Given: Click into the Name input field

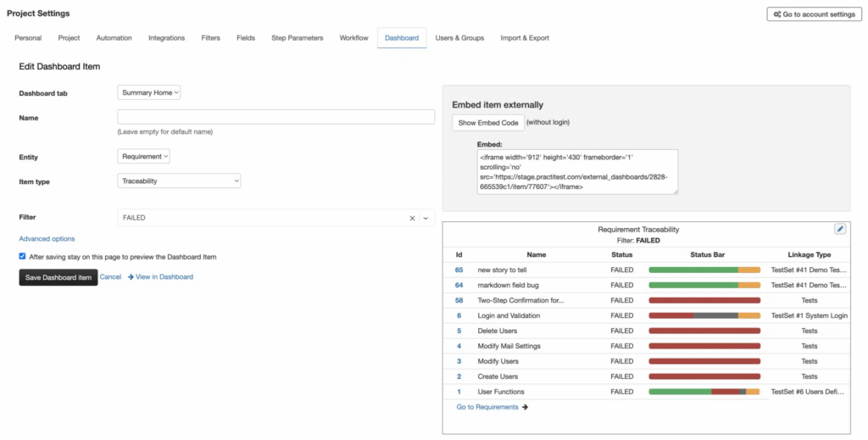Looking at the screenshot, I should click(x=275, y=117).
